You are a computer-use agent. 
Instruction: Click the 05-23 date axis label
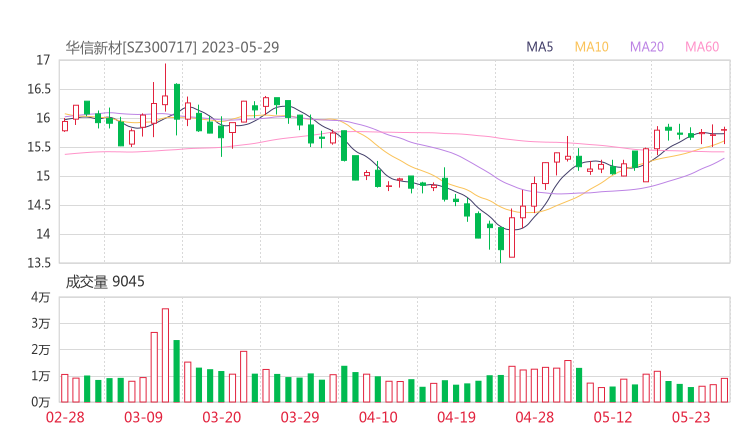[691, 417]
